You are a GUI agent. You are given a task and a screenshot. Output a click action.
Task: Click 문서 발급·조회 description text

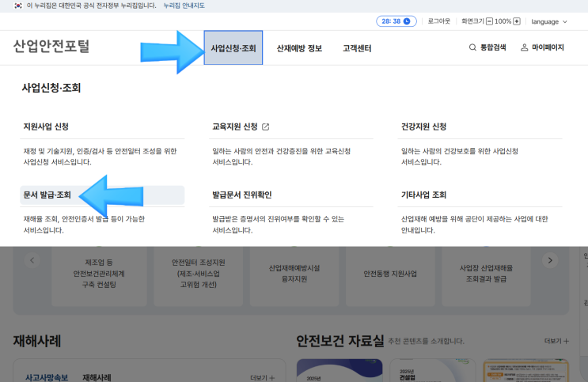84,225
